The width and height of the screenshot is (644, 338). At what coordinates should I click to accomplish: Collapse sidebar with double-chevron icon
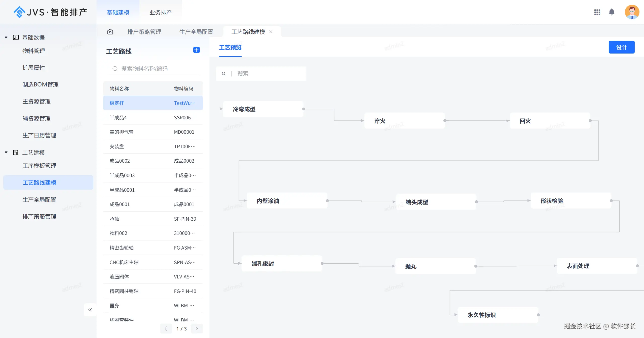pyautogui.click(x=90, y=310)
